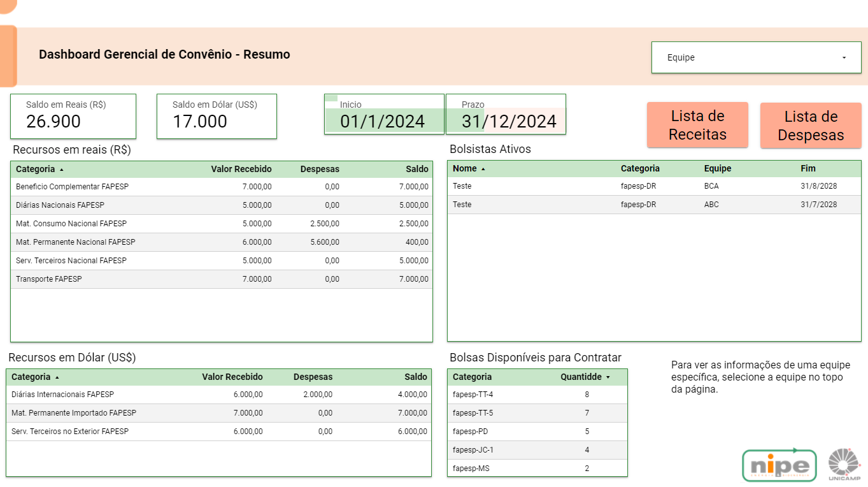
Task: Click the 400,00 saldo value
Action: [x=417, y=242]
